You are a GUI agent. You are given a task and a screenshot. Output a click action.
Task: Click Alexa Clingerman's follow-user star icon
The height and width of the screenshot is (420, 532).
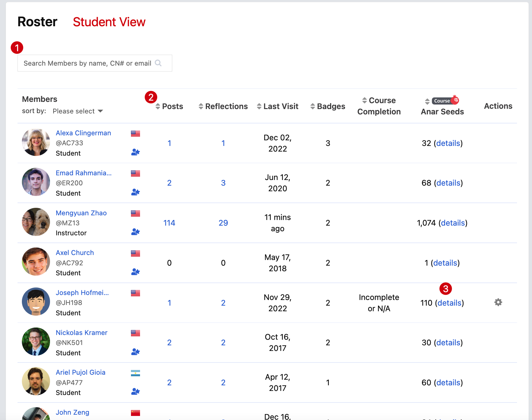coord(135,152)
